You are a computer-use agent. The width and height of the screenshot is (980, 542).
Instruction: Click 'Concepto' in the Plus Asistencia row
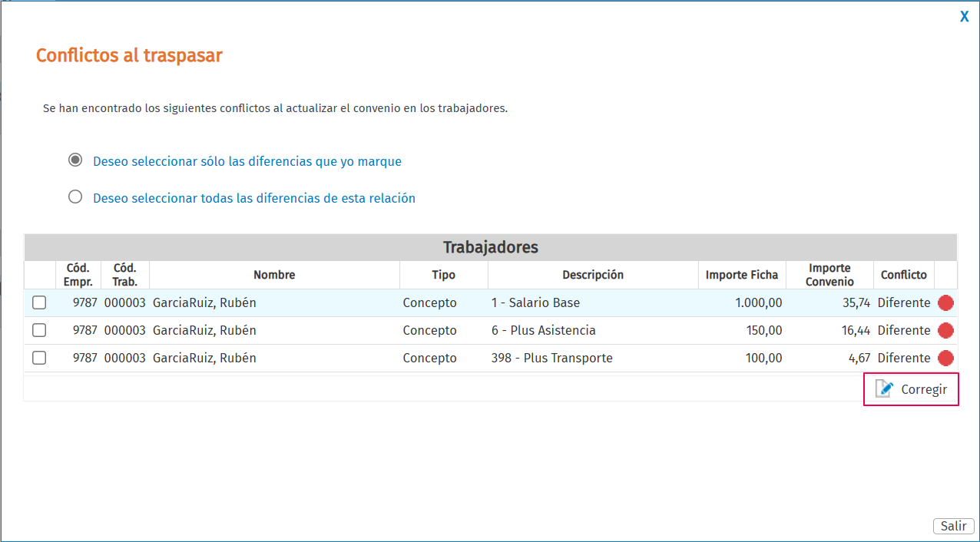(429, 330)
